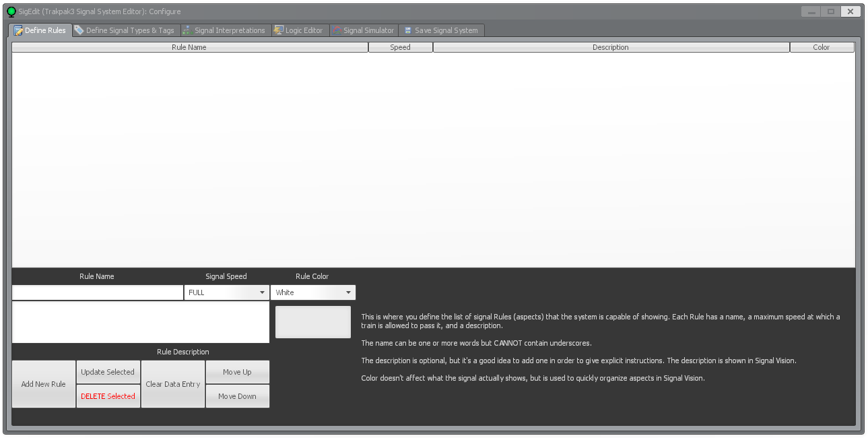868x438 pixels.
Task: Click the Define Rules tab pencil icon
Action: point(18,30)
